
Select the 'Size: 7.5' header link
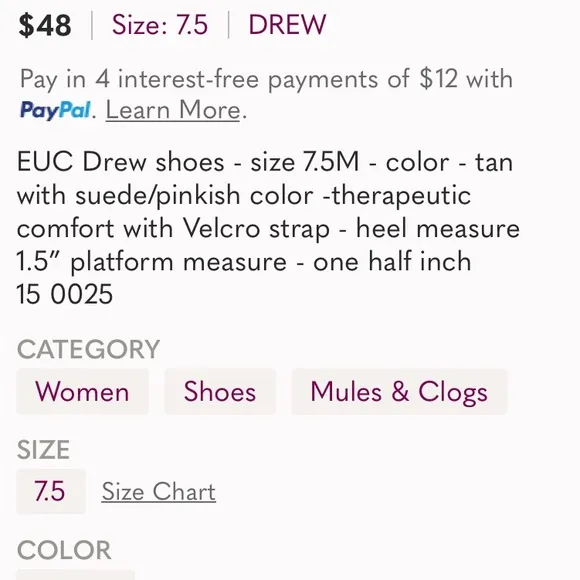160,25
